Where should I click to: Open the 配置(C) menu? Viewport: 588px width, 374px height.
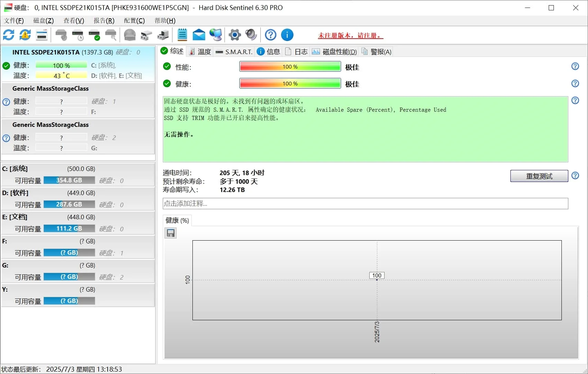(x=134, y=21)
